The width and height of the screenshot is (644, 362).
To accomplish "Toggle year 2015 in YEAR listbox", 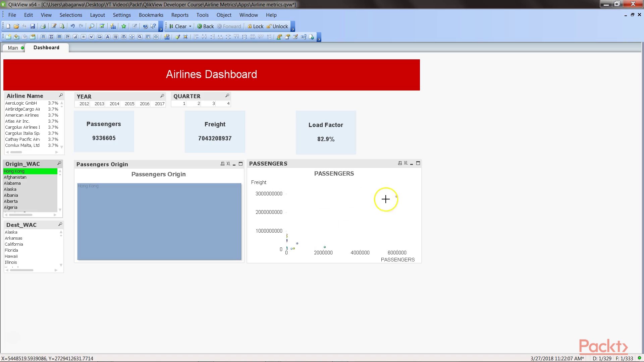I will 128,104.
